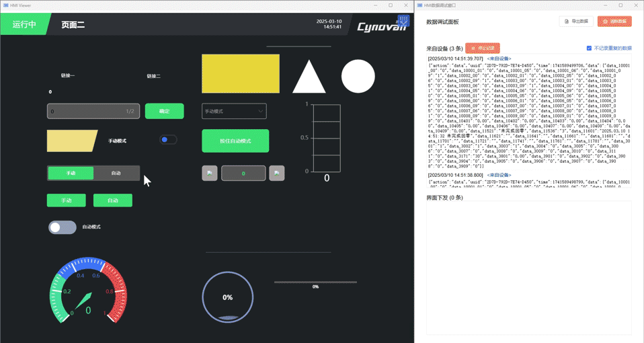
Task: Click the input field showing 1/2
Action: [93, 112]
